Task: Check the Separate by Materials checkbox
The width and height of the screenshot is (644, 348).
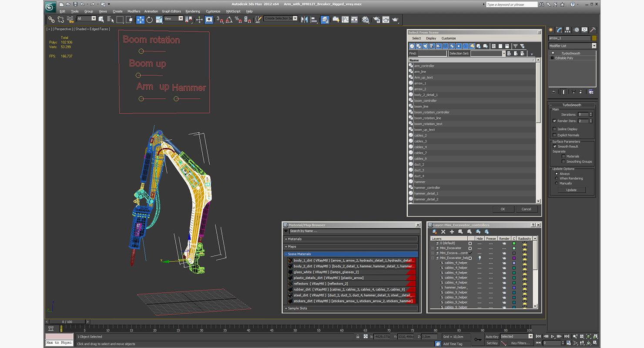Action: [x=563, y=156]
